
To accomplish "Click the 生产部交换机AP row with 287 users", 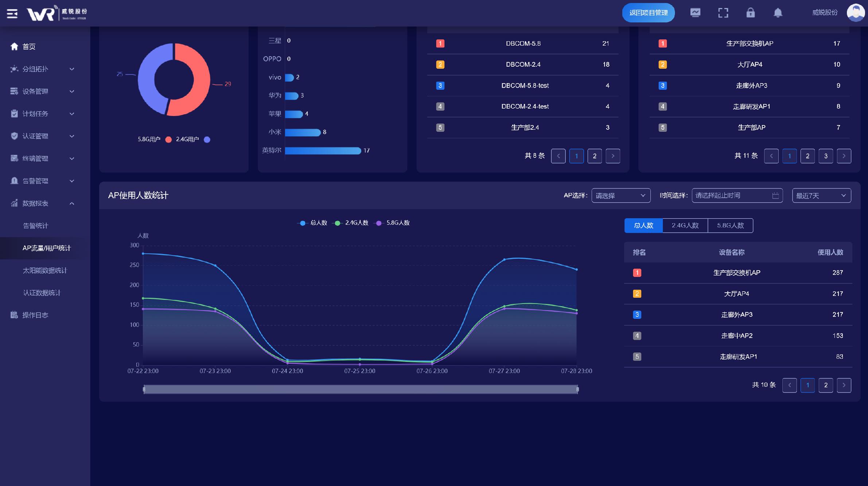I will 738,273.
